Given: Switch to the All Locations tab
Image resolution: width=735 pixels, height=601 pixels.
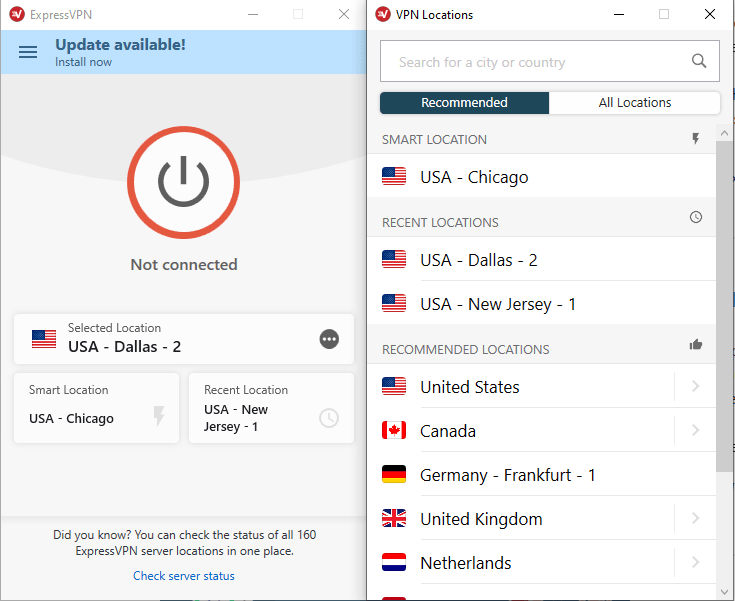Looking at the screenshot, I should coord(635,103).
